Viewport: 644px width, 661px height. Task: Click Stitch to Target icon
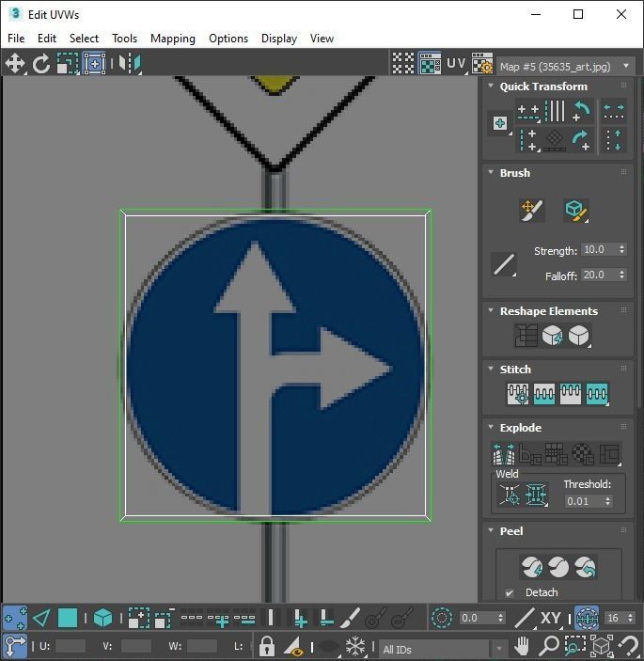coord(518,394)
